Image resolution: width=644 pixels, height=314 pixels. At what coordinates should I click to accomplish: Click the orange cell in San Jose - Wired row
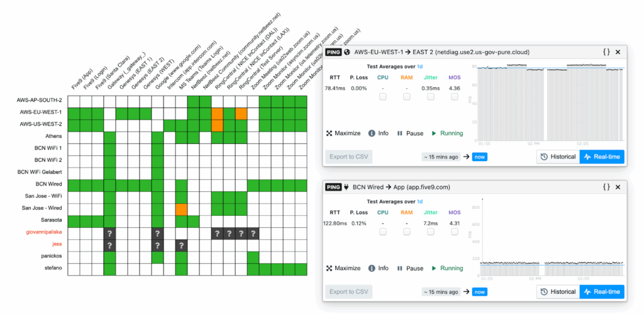point(182,209)
